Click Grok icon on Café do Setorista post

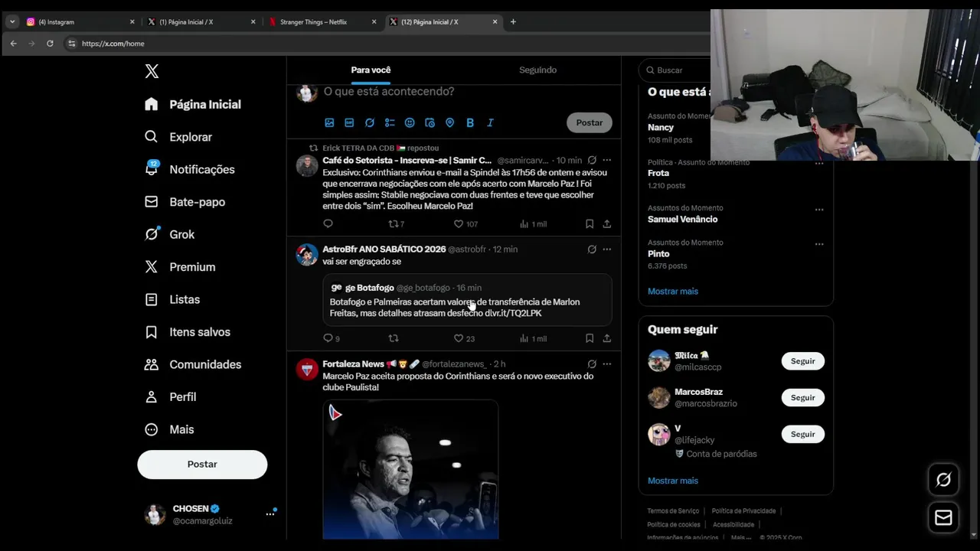coord(592,161)
